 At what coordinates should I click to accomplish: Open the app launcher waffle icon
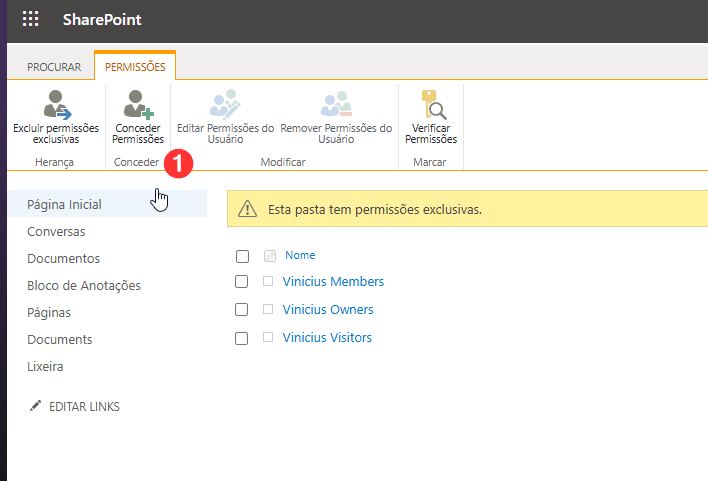[31, 20]
